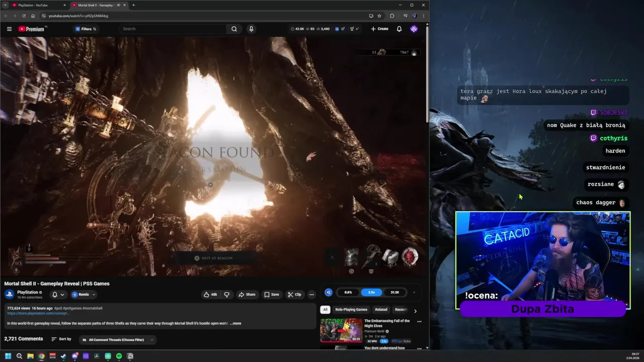Open the #mortalshell hashtag
Image resolution: width=644 pixels, height=362 pixels.
point(93,308)
